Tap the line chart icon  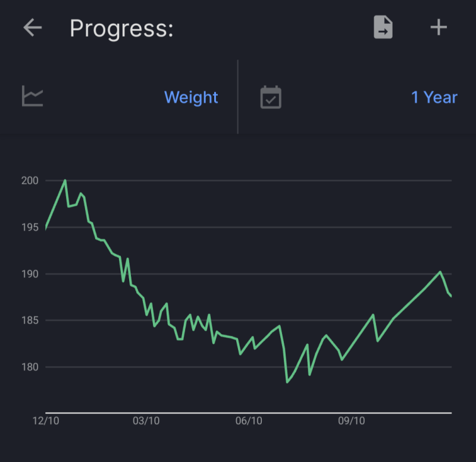[x=33, y=97]
